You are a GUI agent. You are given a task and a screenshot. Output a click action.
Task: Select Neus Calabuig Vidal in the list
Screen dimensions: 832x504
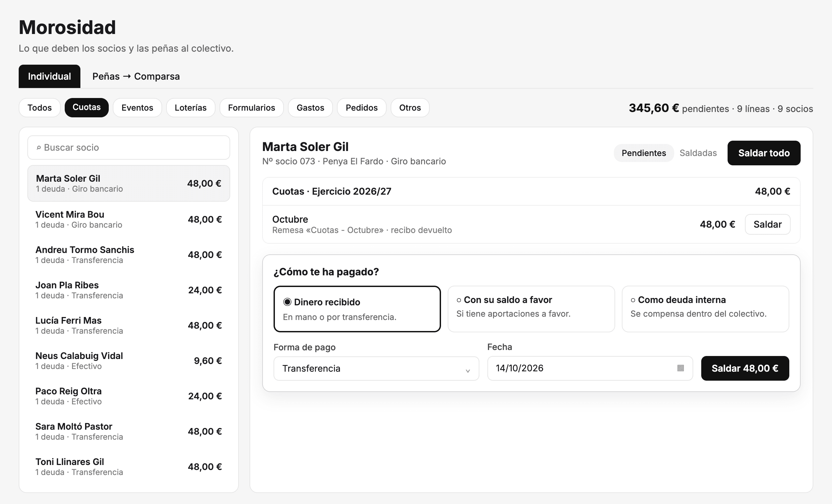(129, 361)
